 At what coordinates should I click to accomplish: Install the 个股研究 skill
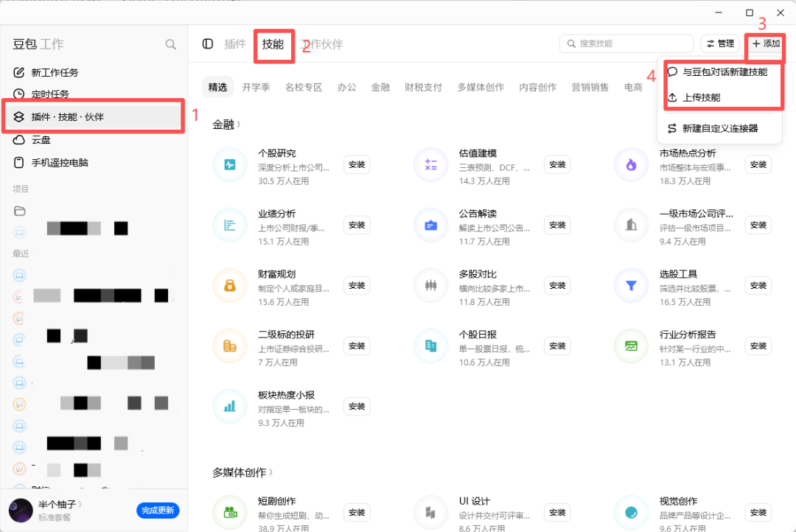pos(357,164)
